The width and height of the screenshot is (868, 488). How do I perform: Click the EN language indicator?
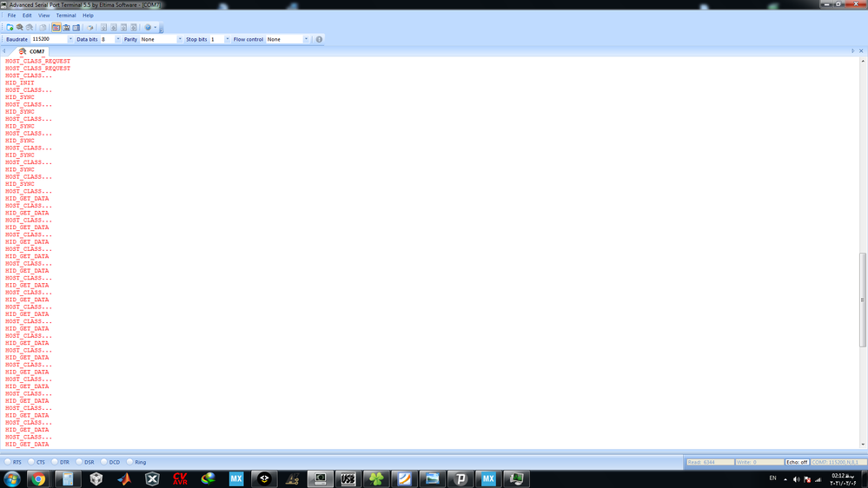[772, 478]
